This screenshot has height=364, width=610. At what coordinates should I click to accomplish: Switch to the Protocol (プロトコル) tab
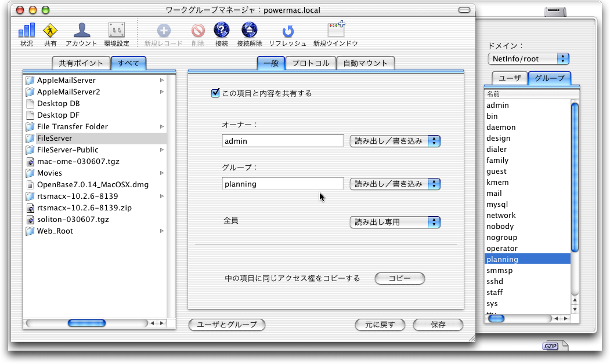click(x=311, y=63)
